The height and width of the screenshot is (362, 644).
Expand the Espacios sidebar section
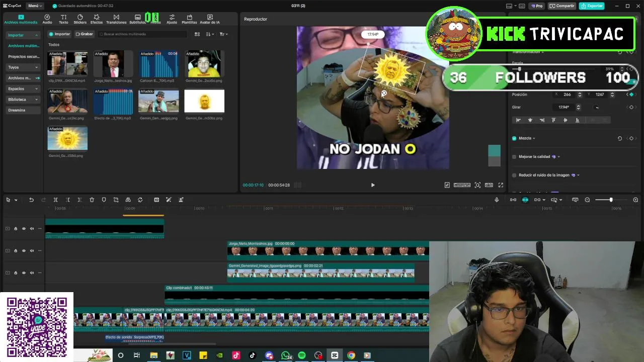23,88
